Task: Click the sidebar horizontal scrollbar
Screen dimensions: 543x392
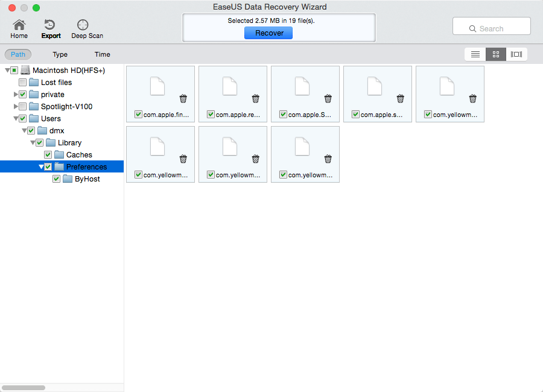Action: [24, 388]
